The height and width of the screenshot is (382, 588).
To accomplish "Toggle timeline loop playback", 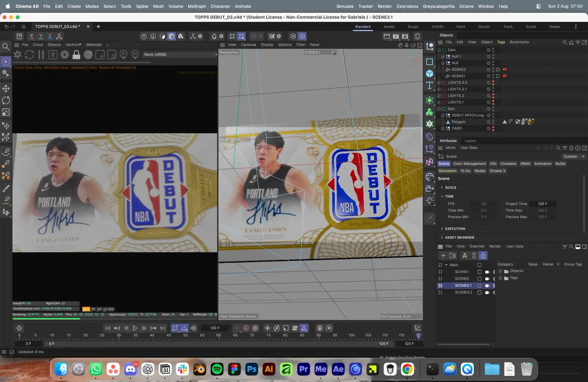I will (175, 328).
